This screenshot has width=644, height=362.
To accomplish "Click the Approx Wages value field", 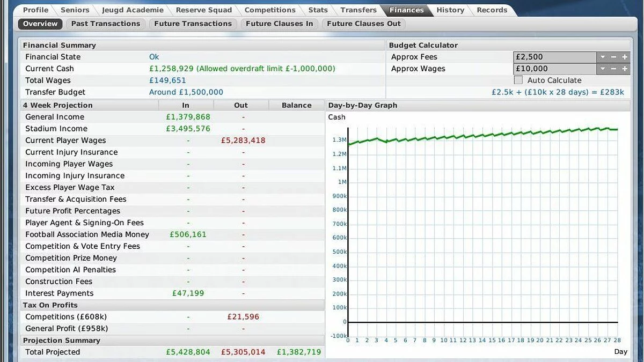I will pos(554,69).
